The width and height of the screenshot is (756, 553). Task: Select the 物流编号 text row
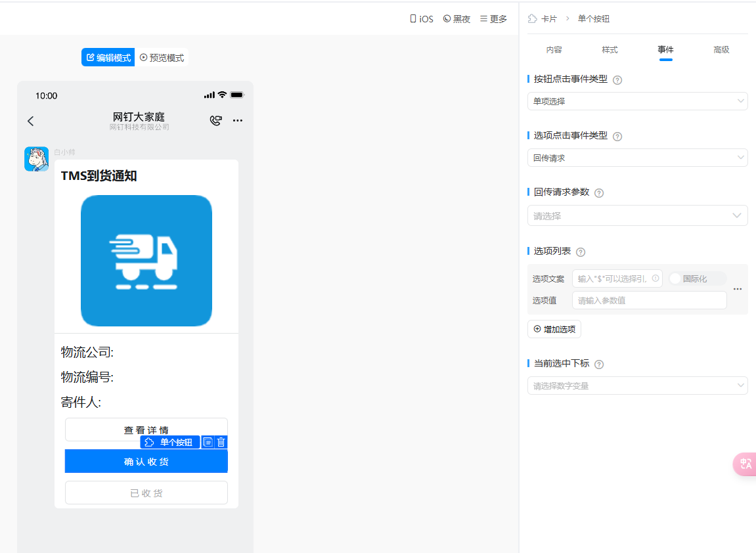[87, 377]
